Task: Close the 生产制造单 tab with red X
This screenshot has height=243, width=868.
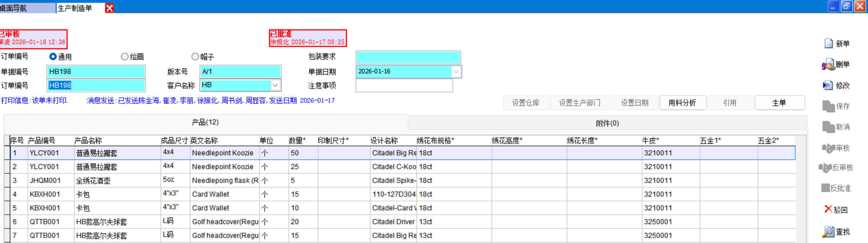Action: pyautogui.click(x=109, y=8)
